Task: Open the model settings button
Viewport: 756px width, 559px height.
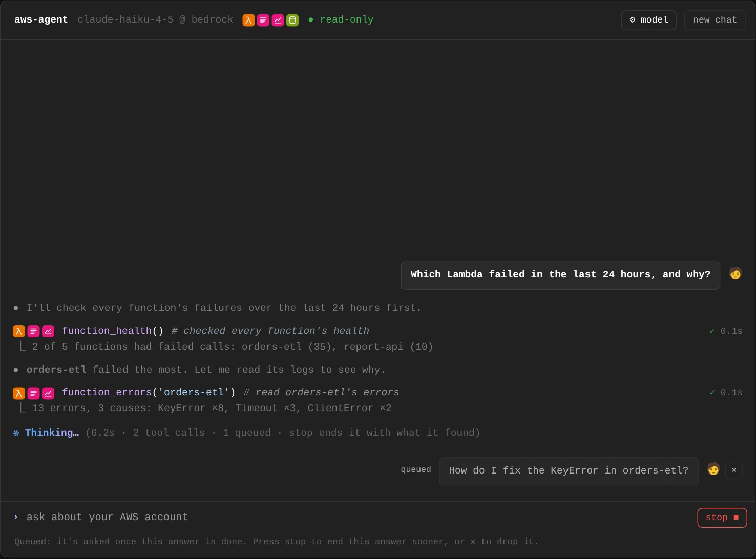Action: click(649, 20)
